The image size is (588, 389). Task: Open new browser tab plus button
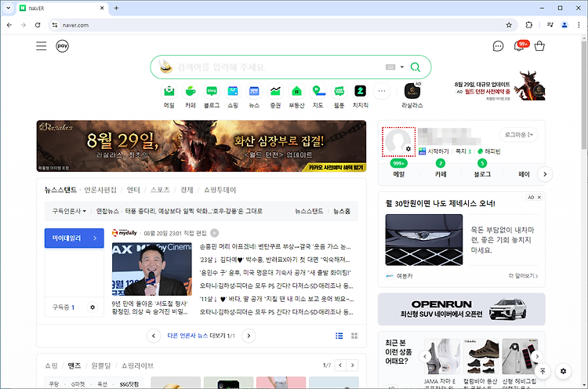(116, 8)
